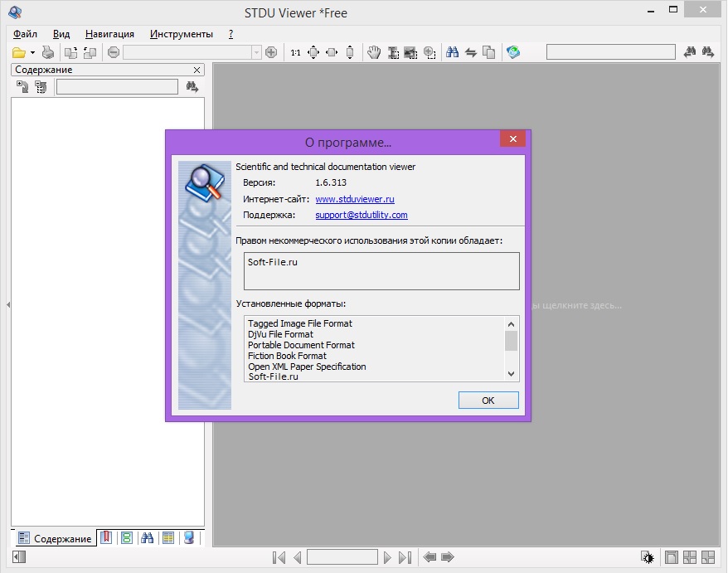Select four-pane grid layout icon in status bar
This screenshot has width=728, height=573.
point(690,557)
